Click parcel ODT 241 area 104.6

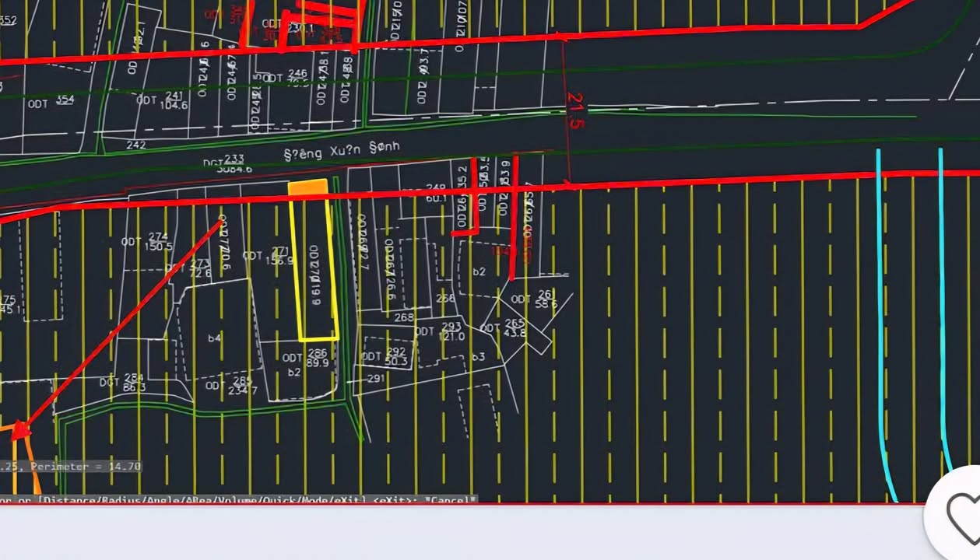162,100
